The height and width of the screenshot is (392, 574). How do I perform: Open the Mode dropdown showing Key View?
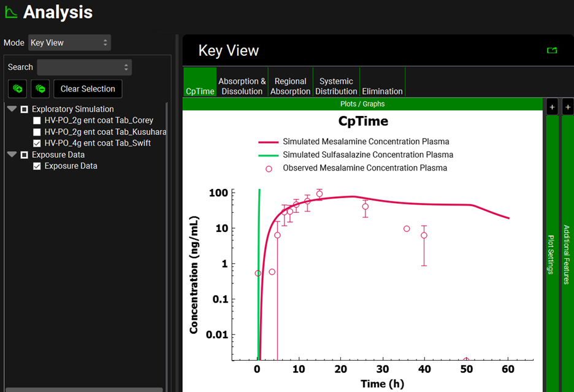pos(69,43)
